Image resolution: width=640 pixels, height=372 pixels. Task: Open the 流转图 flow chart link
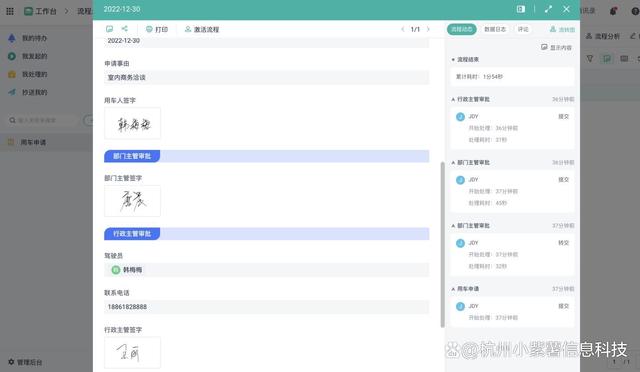[562, 29]
